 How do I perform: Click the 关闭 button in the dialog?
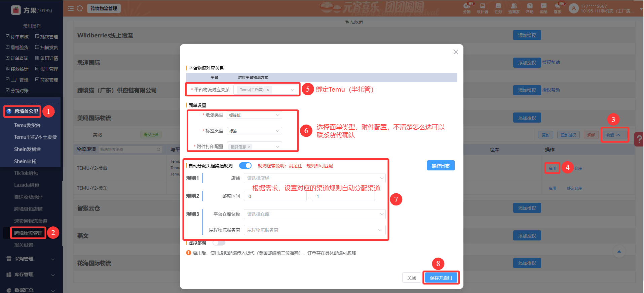coord(412,278)
